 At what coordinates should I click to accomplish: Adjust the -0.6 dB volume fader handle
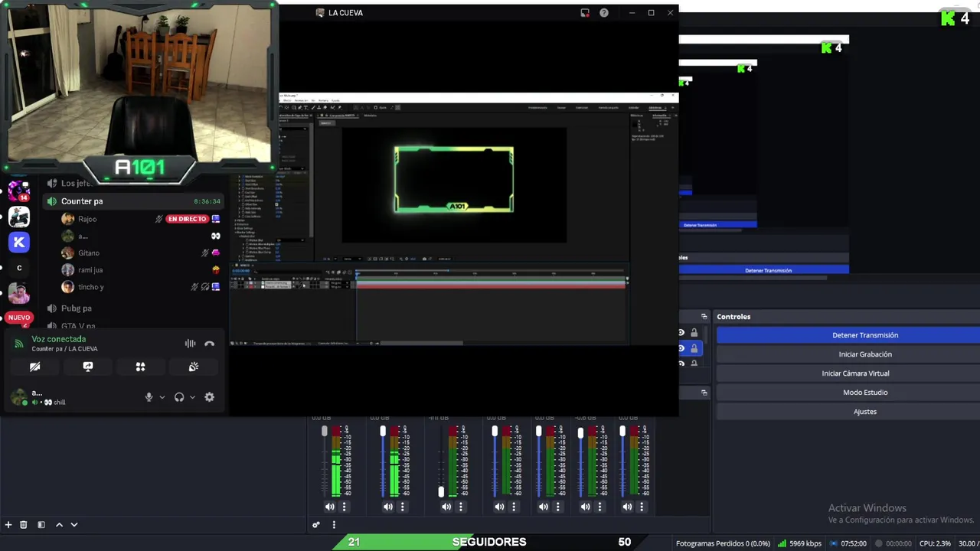pyautogui.click(x=580, y=433)
